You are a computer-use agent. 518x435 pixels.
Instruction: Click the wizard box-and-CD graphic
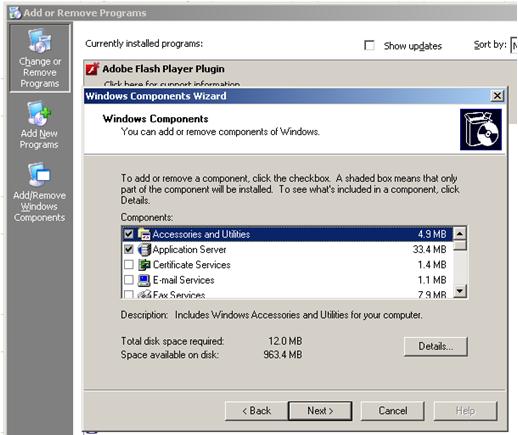click(481, 129)
